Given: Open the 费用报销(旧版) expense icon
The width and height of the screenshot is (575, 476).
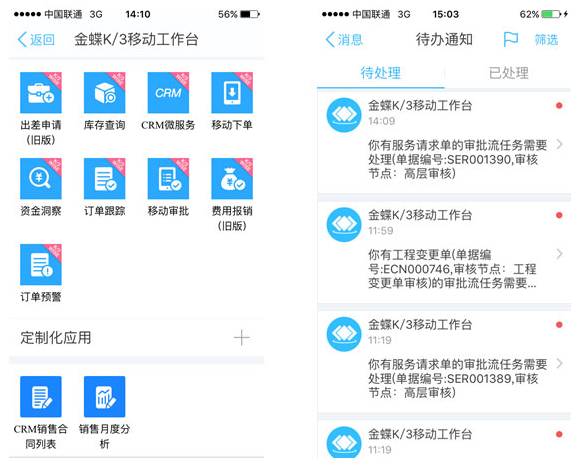Looking at the screenshot, I should click(232, 179).
